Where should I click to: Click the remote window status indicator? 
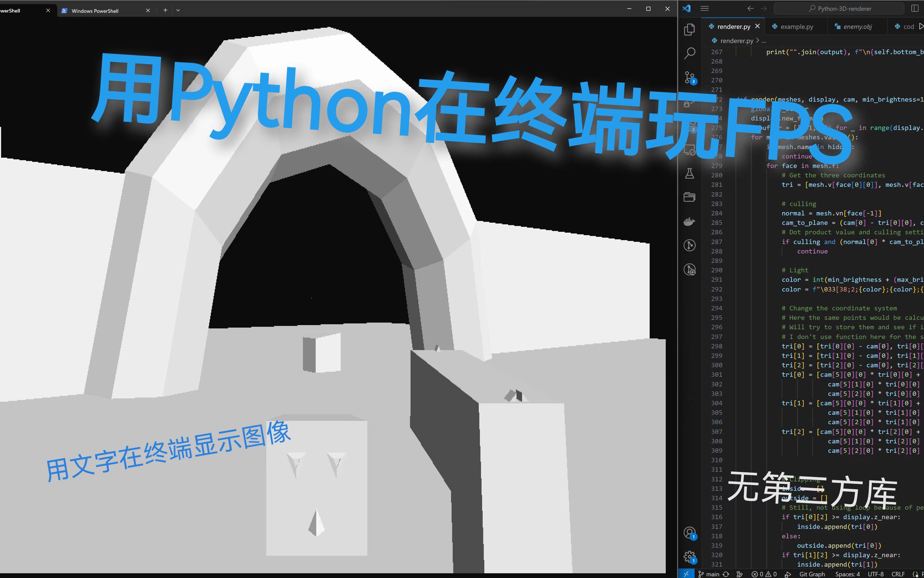[686, 574]
